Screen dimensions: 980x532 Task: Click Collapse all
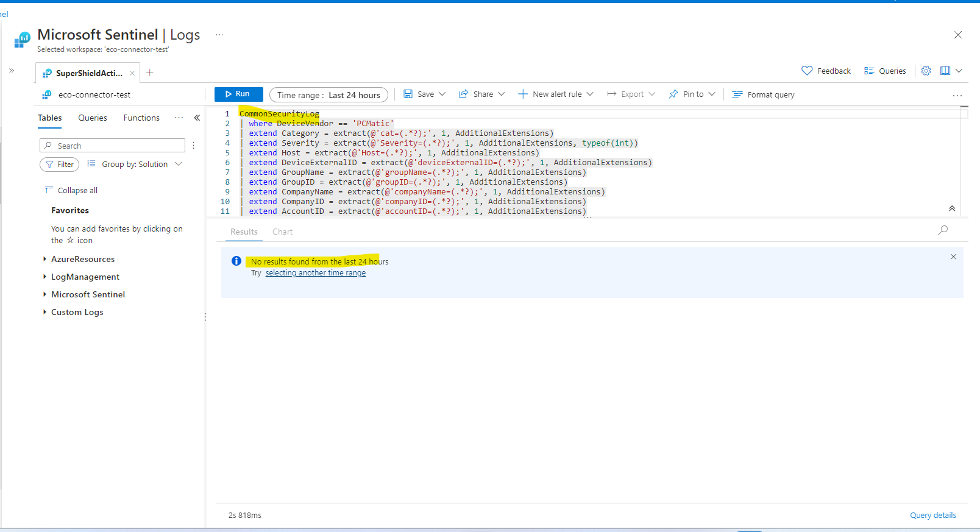(71, 190)
